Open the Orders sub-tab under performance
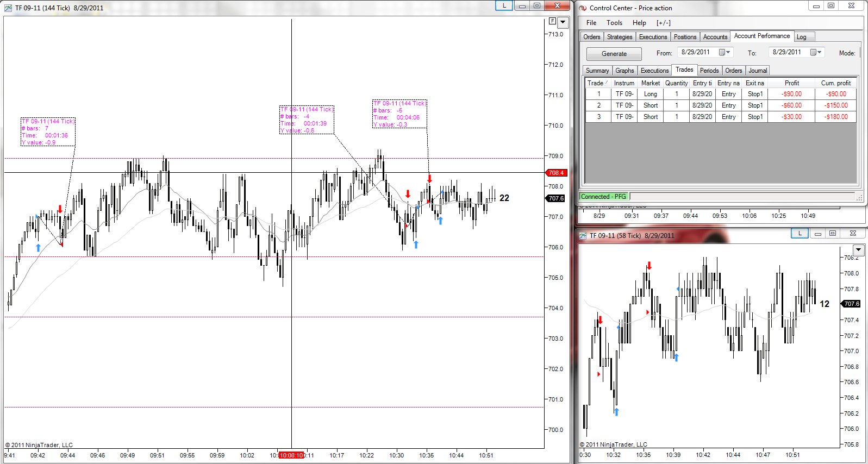The width and height of the screenshot is (868, 464). (x=733, y=71)
